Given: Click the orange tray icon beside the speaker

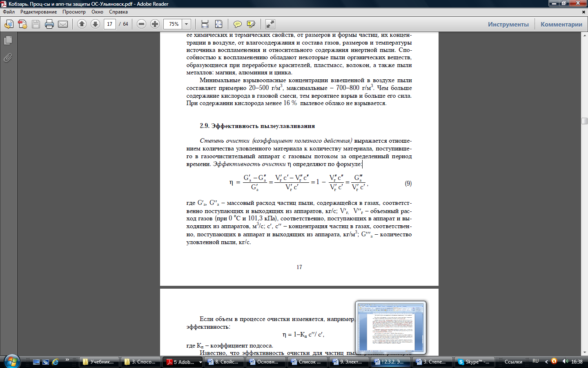Looking at the screenshot, I should (554, 361).
